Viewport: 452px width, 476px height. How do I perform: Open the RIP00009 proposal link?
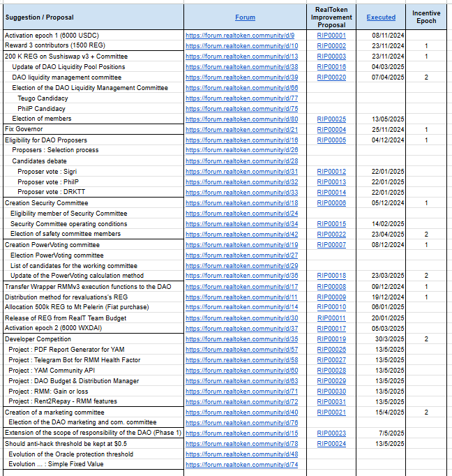tap(331, 297)
